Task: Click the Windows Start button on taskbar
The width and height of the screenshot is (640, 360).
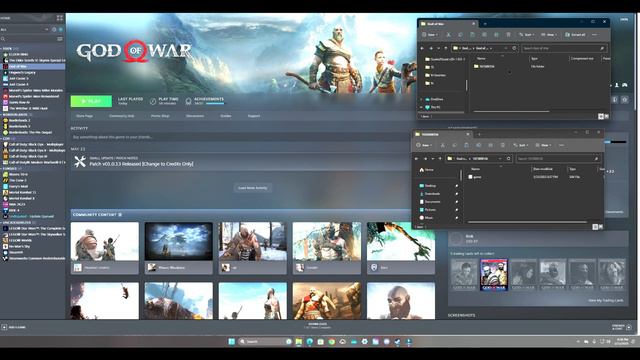Action: click(x=231, y=341)
